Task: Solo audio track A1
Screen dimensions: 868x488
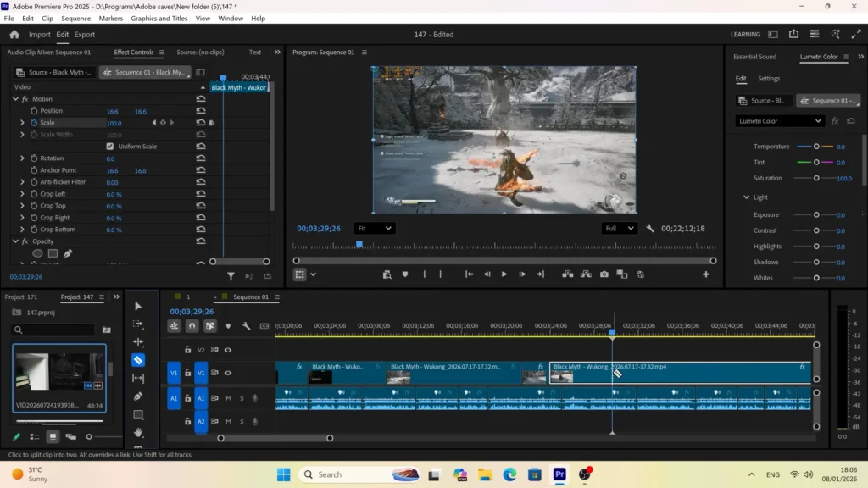Action: point(242,398)
